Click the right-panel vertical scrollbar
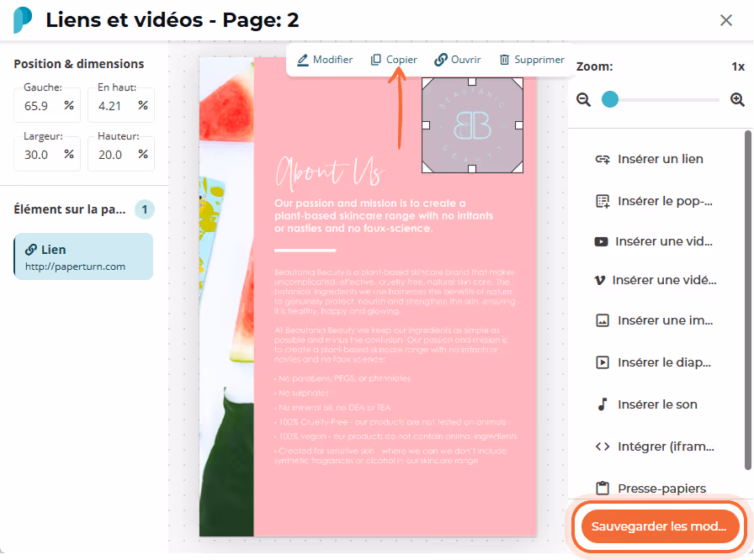Image resolution: width=754 pixels, height=560 pixels. [x=748, y=300]
